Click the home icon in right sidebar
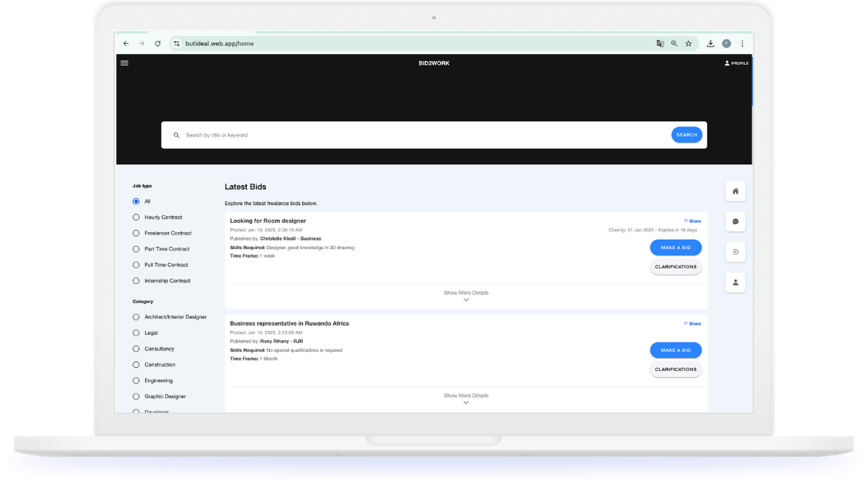Screen dimensions: 868x486 coord(735,191)
